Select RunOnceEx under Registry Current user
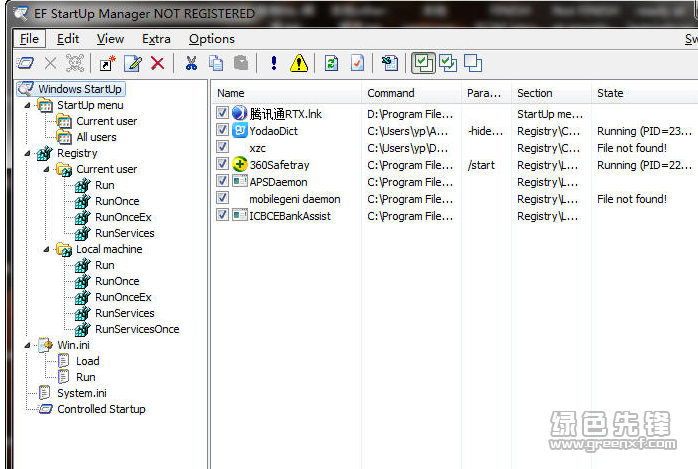Viewport: 698px width, 469px height. pyautogui.click(x=123, y=217)
